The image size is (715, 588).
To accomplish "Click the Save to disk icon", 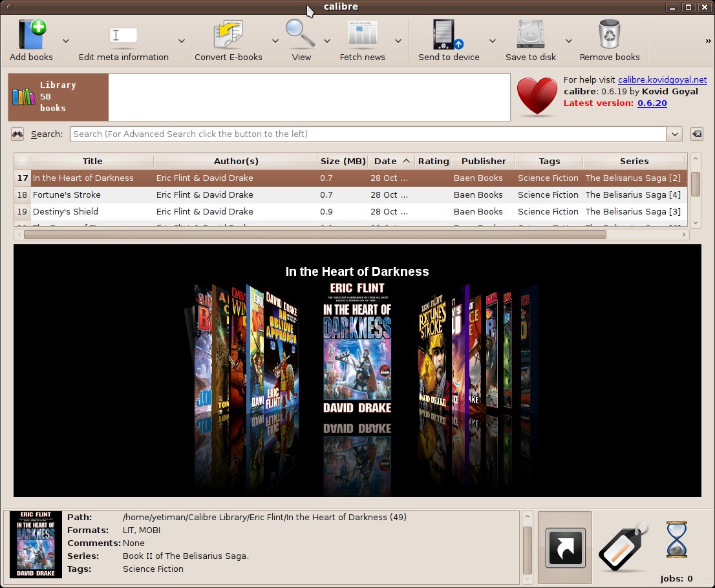I will point(531,35).
